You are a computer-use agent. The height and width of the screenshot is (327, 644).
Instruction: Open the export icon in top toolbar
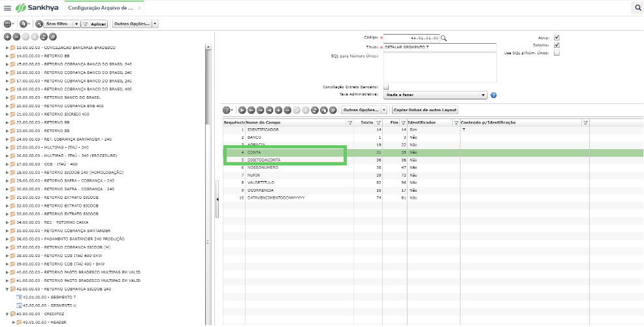[25, 24]
